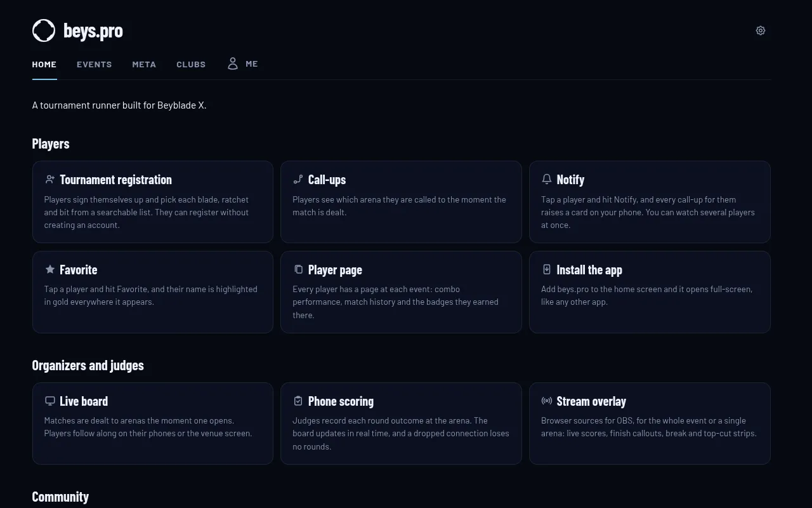Image resolution: width=812 pixels, height=508 pixels.
Task: Switch to the HOME tab
Action: coord(44,64)
